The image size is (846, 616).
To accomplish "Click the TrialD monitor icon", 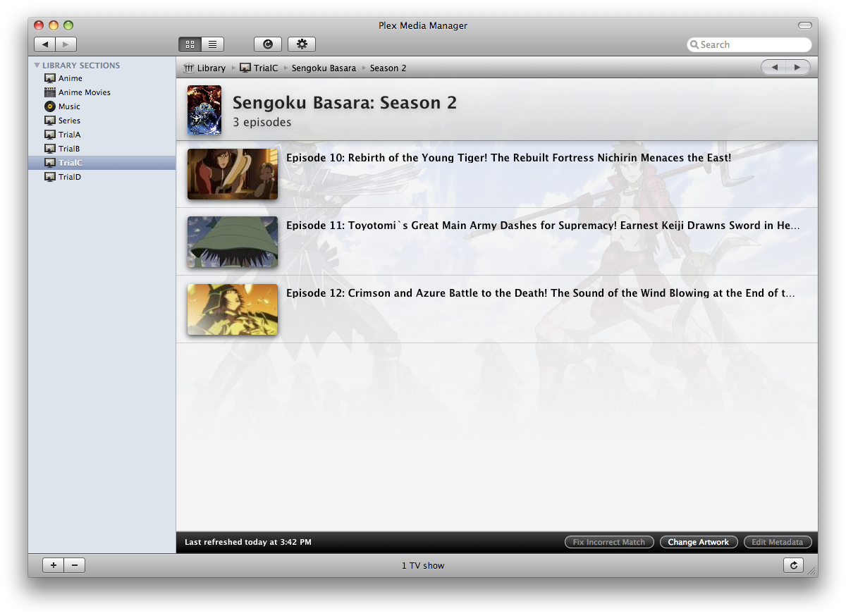I will (x=49, y=177).
